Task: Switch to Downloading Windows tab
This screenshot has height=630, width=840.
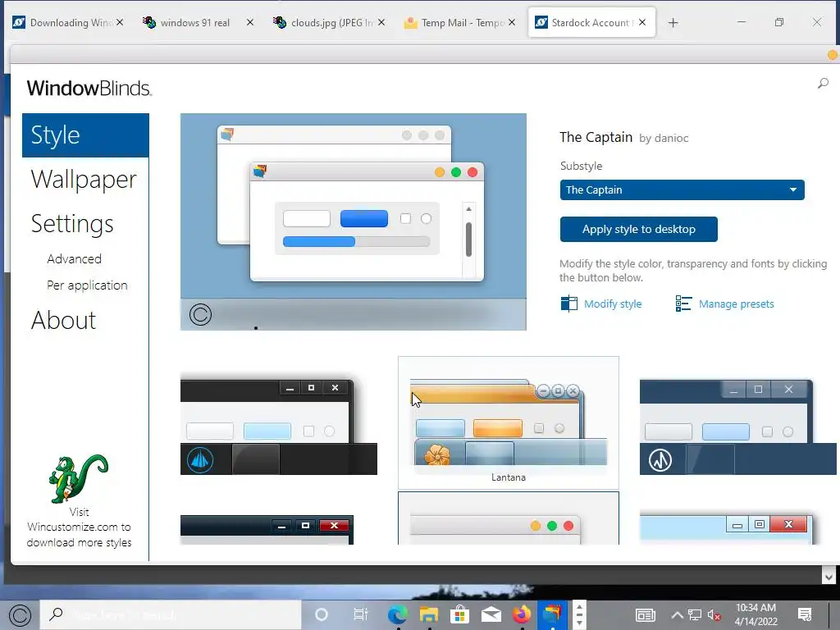Action: tap(67, 22)
